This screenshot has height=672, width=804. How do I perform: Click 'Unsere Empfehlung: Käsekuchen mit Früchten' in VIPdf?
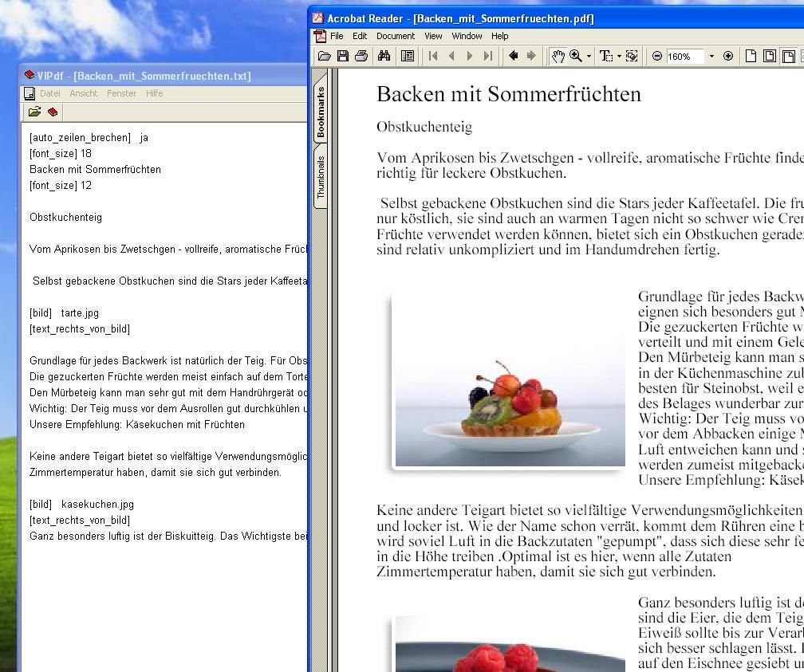click(x=137, y=424)
